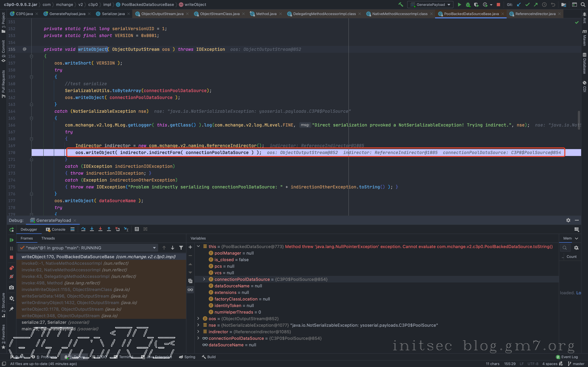Toggle the Pin Tab icon in debug sidebar

tap(11, 309)
